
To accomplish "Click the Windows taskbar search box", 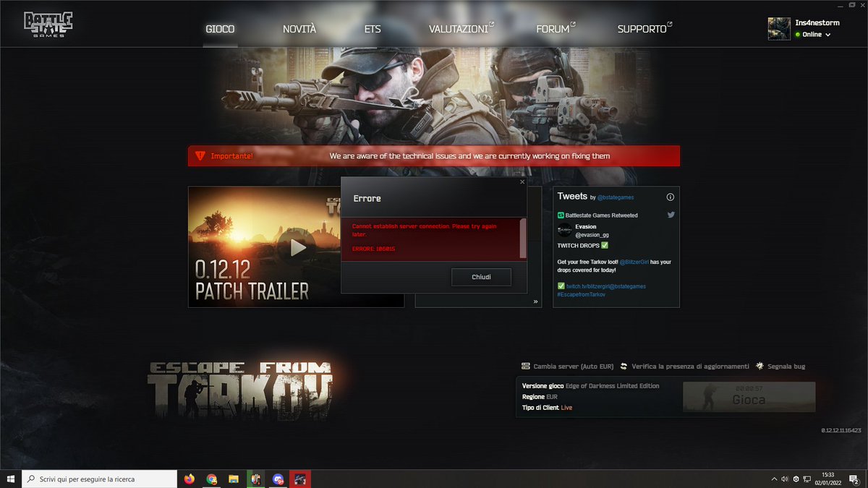I will click(99, 479).
